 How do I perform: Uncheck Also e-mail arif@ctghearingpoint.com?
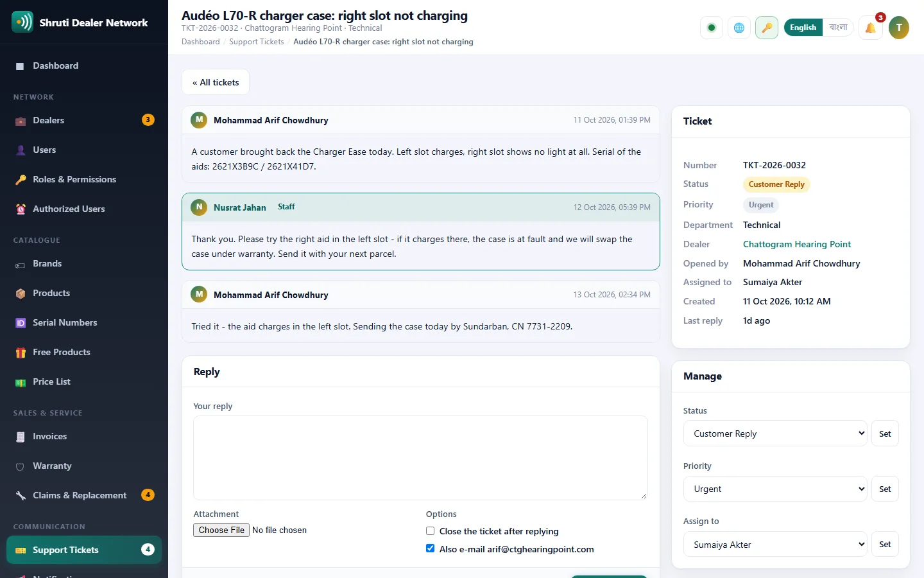point(431,548)
